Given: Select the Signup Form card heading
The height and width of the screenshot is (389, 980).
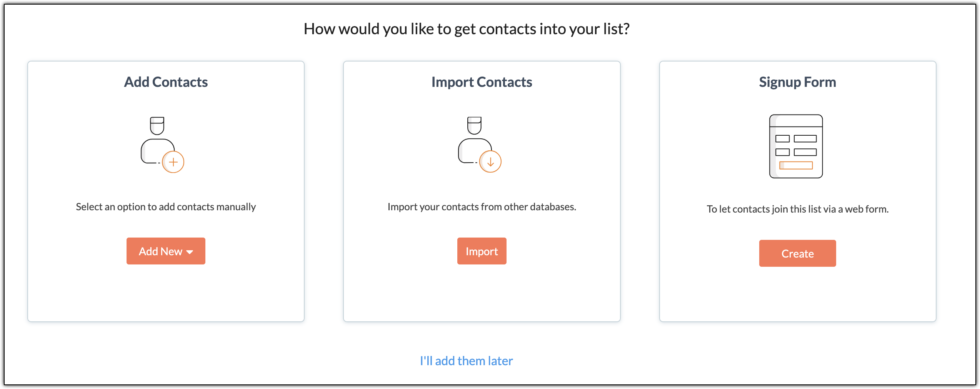Looking at the screenshot, I should point(798,82).
